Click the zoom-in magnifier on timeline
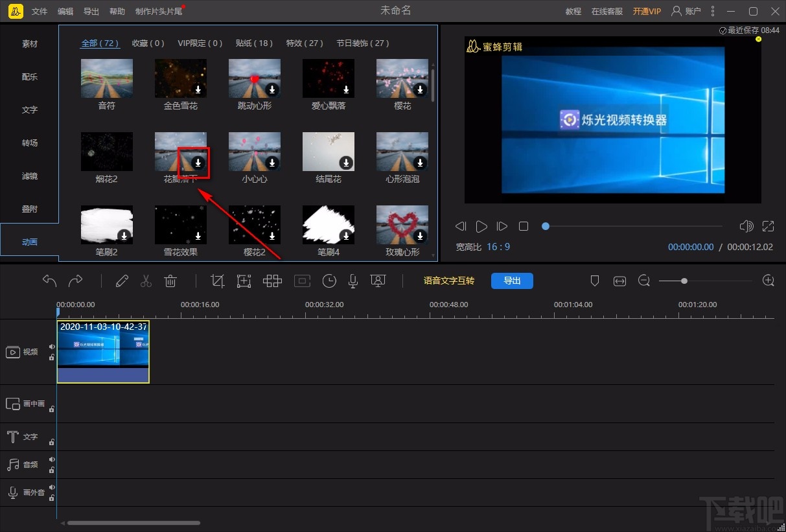This screenshot has width=786, height=532. click(x=769, y=281)
